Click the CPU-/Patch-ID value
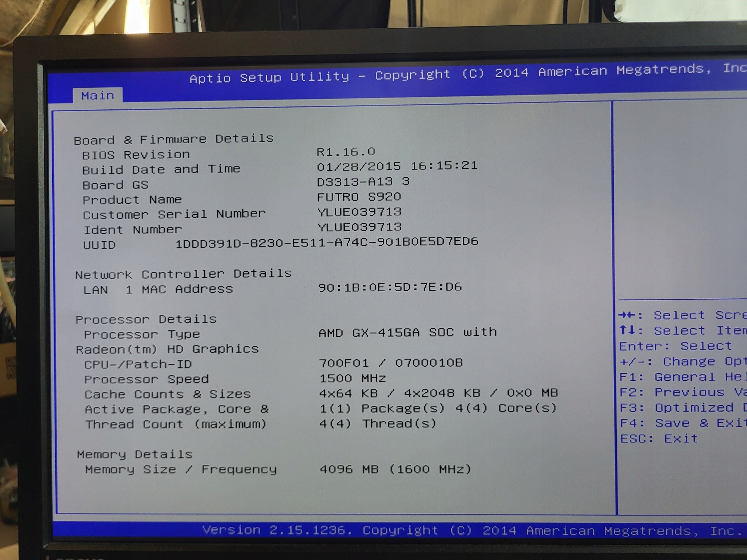The height and width of the screenshot is (560, 747). (391, 363)
